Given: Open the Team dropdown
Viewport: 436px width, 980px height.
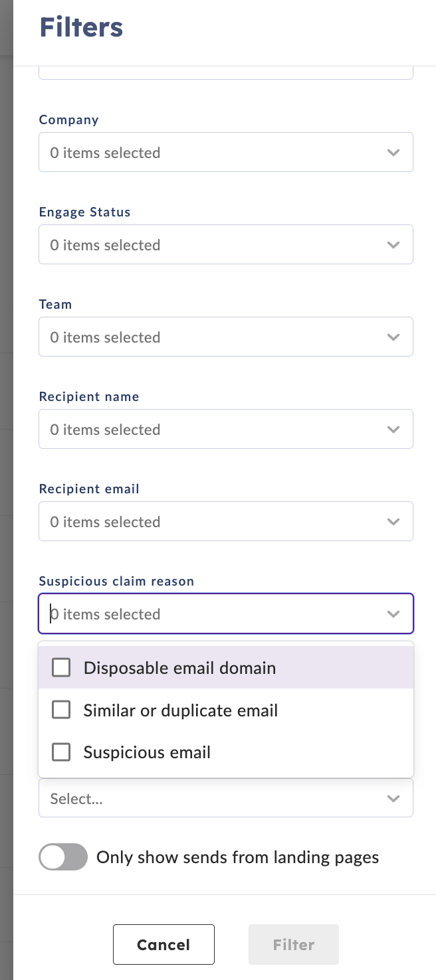Looking at the screenshot, I should (x=226, y=337).
